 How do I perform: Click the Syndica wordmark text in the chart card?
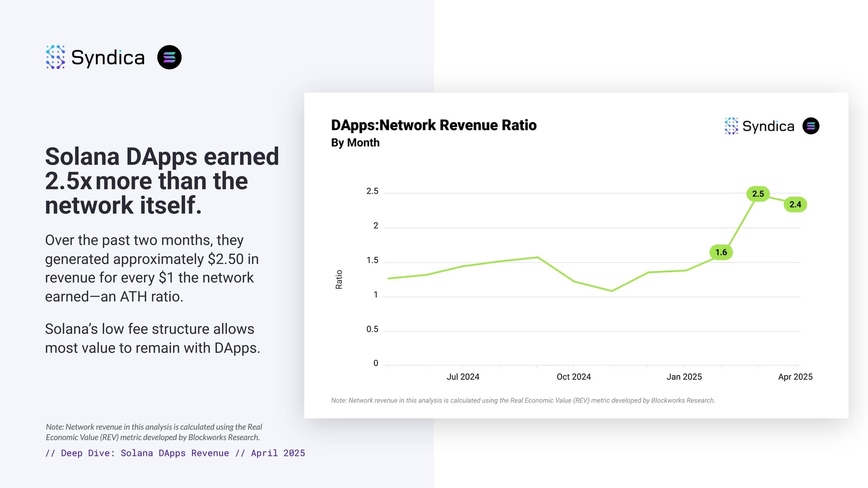pos(768,126)
